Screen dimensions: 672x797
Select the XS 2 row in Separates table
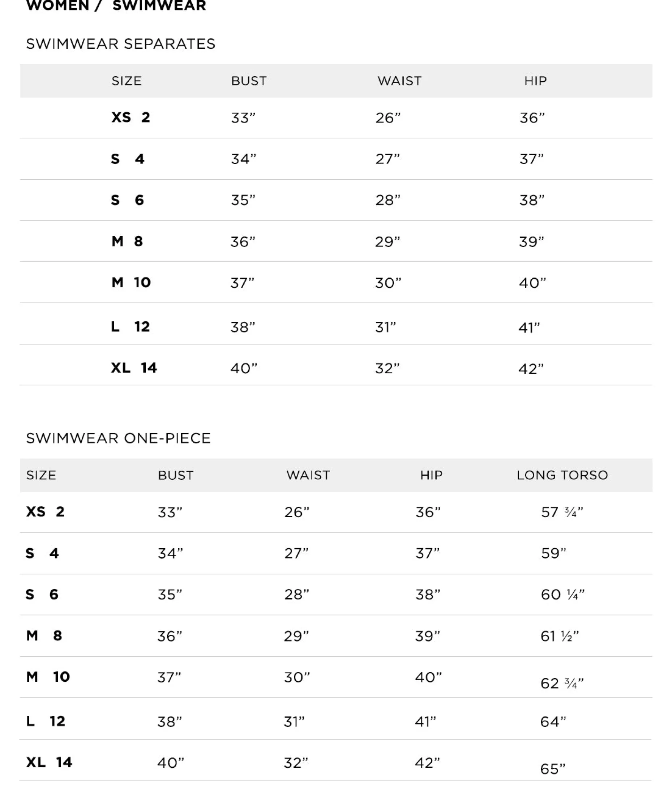[x=130, y=117]
